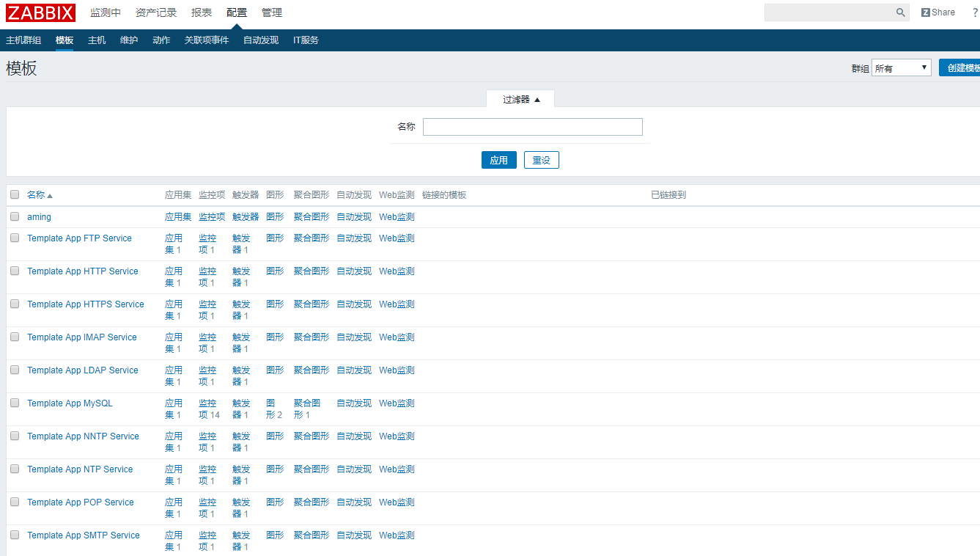Click the 应用 apply filter button
Image resolution: width=980 pixels, height=556 pixels.
(x=499, y=160)
